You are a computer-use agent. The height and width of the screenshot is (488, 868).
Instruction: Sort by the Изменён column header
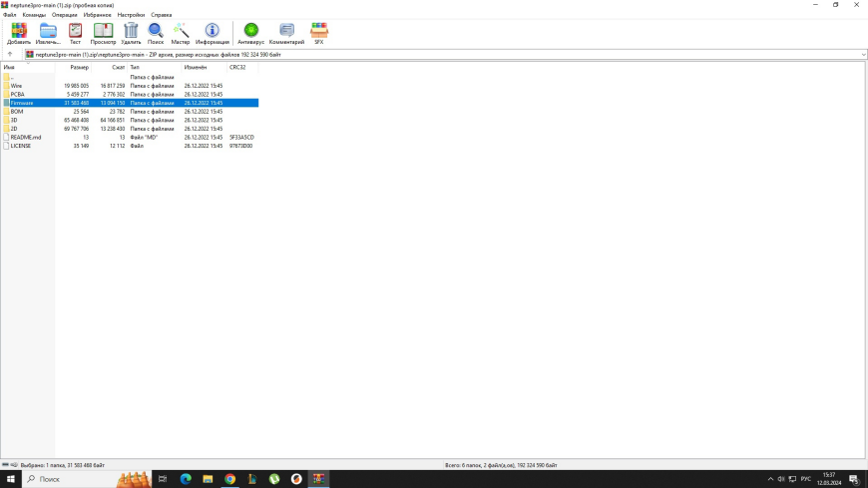tap(205, 67)
